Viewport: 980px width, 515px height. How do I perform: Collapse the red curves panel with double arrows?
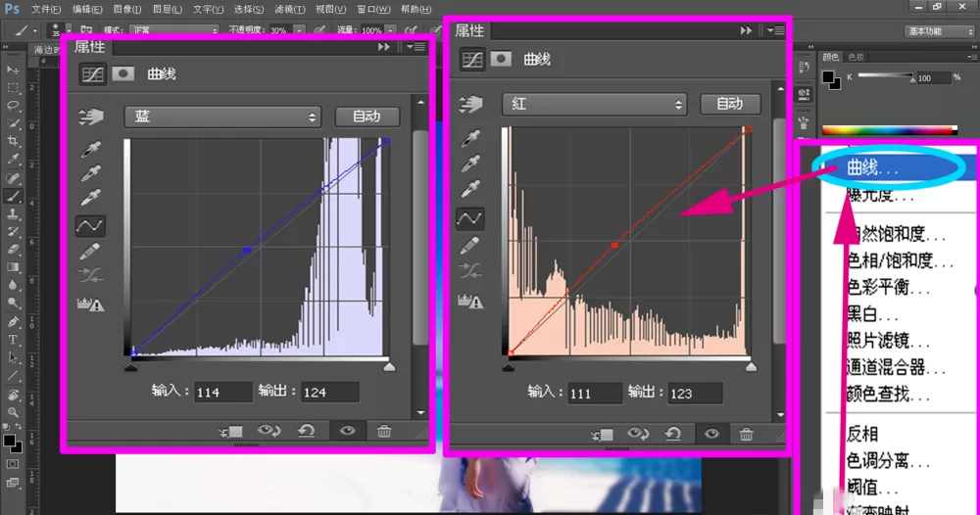point(746,30)
